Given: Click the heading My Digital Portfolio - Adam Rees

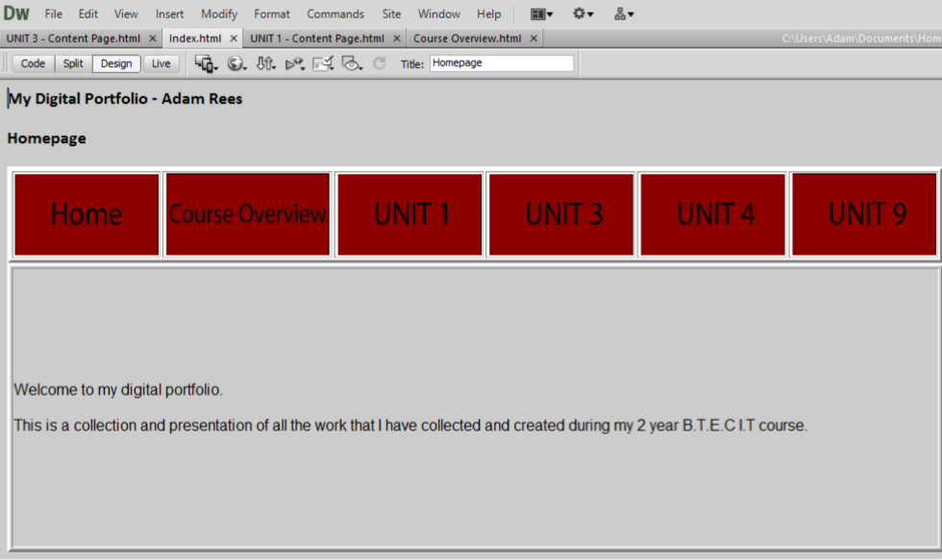Looking at the screenshot, I should coord(125,99).
